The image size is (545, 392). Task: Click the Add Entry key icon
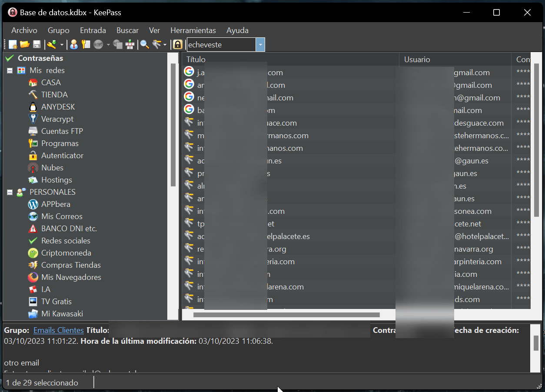pyautogui.click(x=52, y=44)
